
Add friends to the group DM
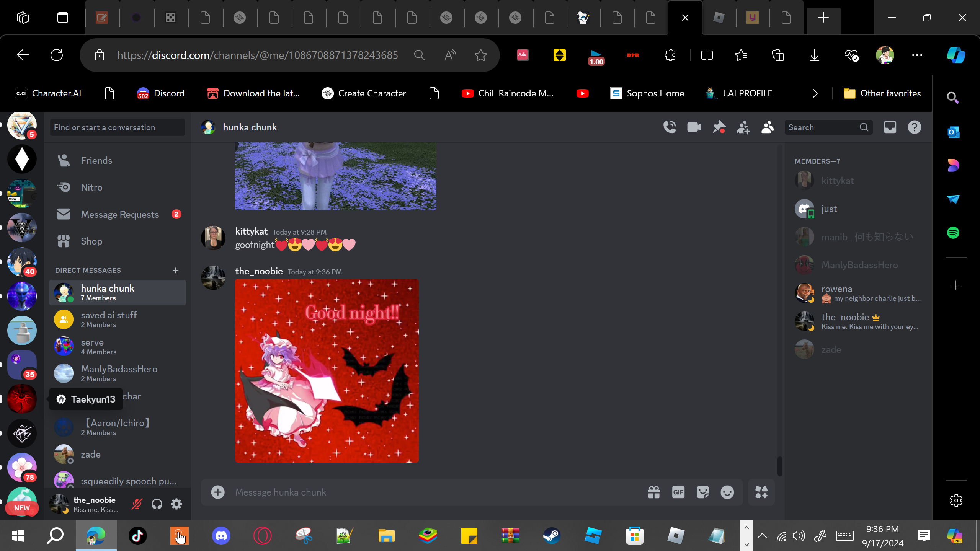(x=743, y=127)
